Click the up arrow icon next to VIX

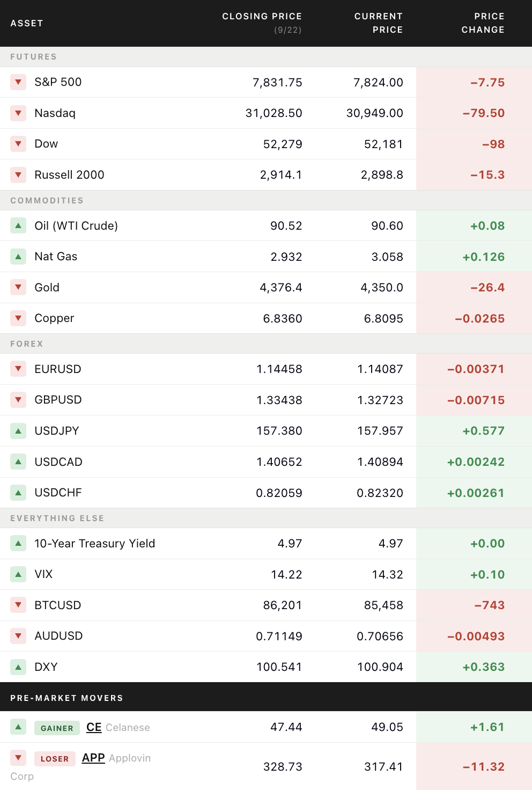click(x=18, y=574)
